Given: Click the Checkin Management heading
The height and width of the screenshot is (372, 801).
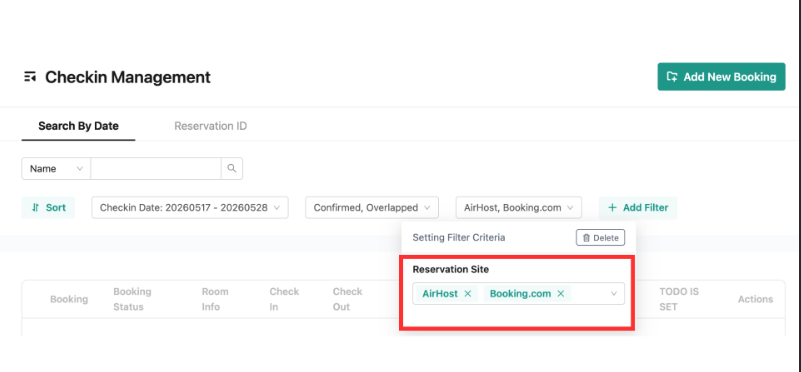Looking at the screenshot, I should (x=128, y=77).
